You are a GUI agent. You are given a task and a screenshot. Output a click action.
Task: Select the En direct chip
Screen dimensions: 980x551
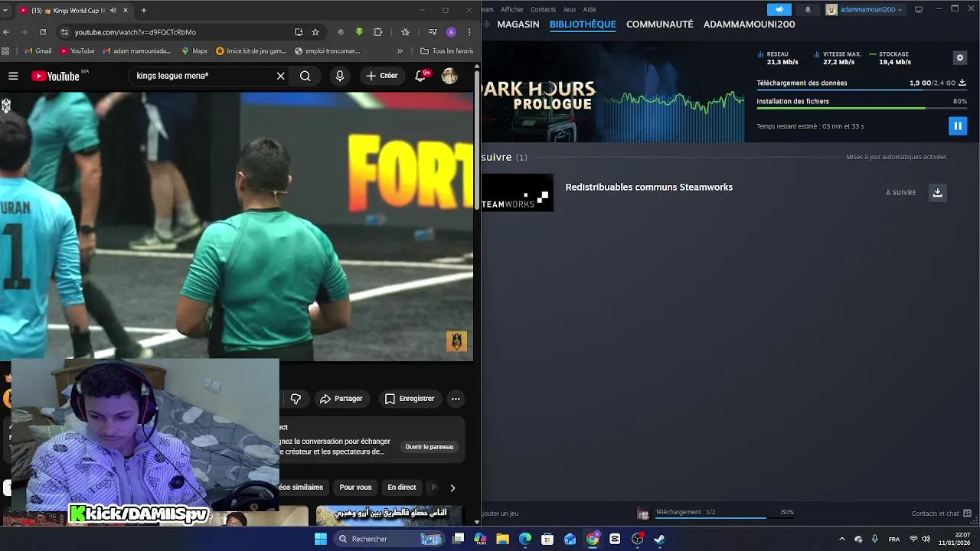(401, 487)
